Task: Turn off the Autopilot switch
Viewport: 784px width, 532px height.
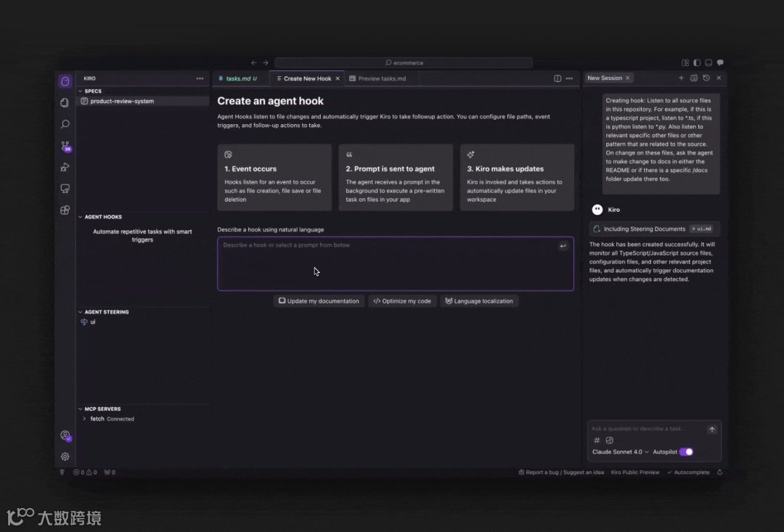Action: [x=687, y=452]
